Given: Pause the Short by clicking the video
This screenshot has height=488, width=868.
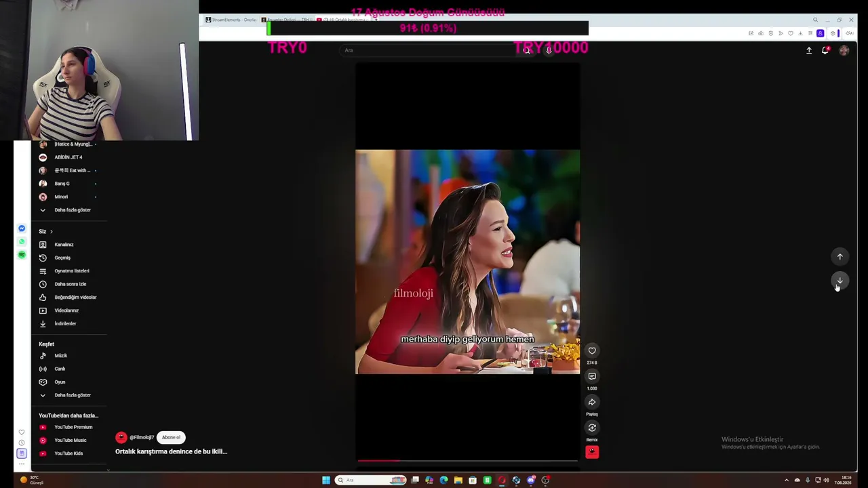Looking at the screenshot, I should 468,262.
